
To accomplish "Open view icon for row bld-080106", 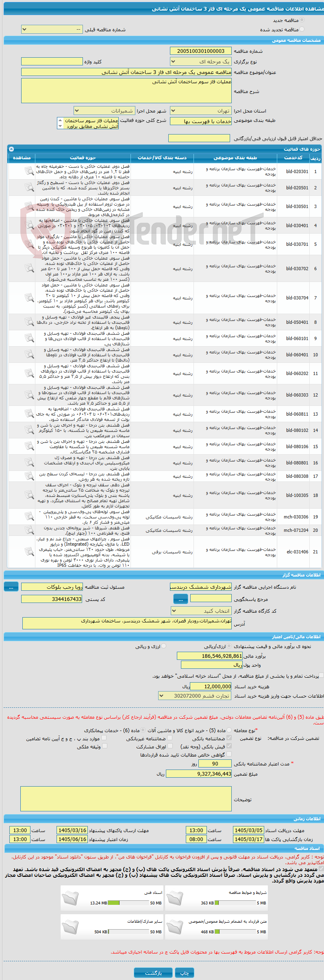I will click(x=29, y=447).
